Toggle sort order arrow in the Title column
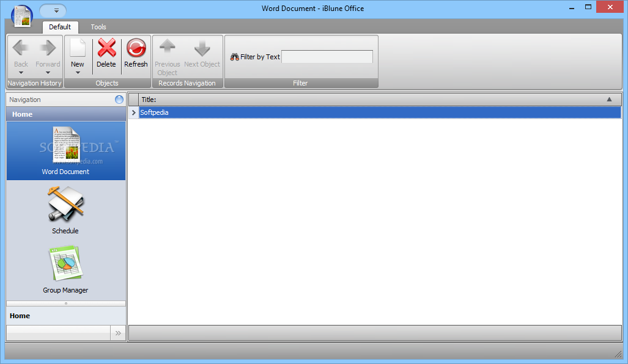The width and height of the screenshot is (628, 364). click(x=609, y=99)
